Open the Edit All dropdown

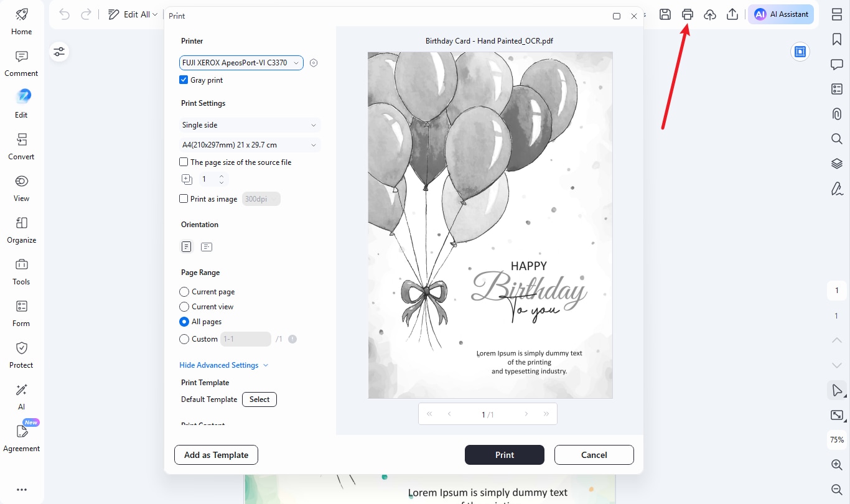click(x=133, y=14)
